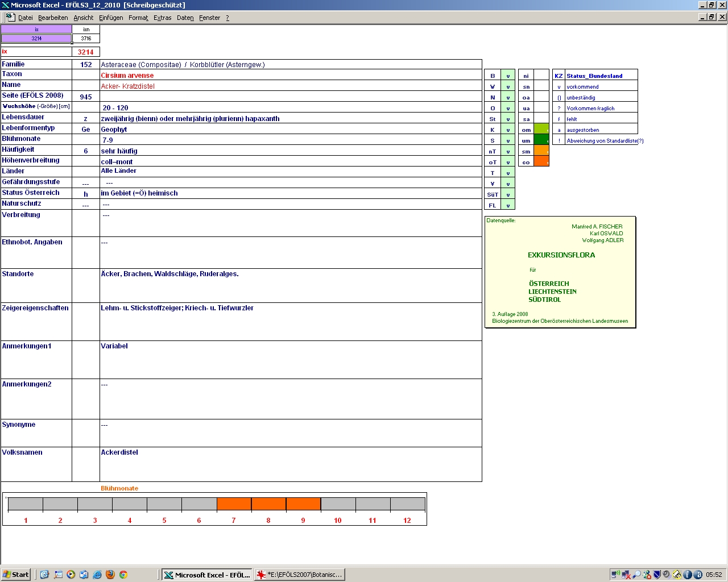Viewport: 728px width, 582px height.
Task: Click the magnifier tray icon
Action: (x=636, y=575)
